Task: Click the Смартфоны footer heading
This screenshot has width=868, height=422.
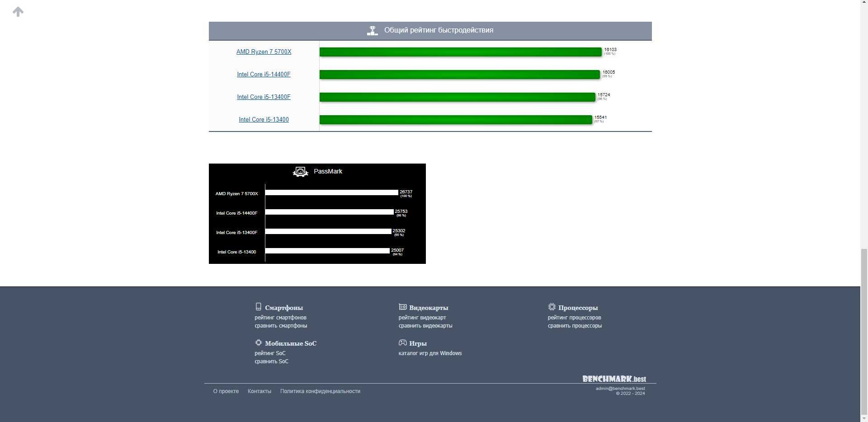Action: 284,308
